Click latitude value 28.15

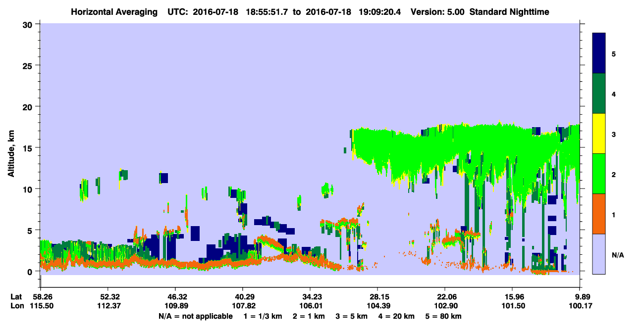377,297
